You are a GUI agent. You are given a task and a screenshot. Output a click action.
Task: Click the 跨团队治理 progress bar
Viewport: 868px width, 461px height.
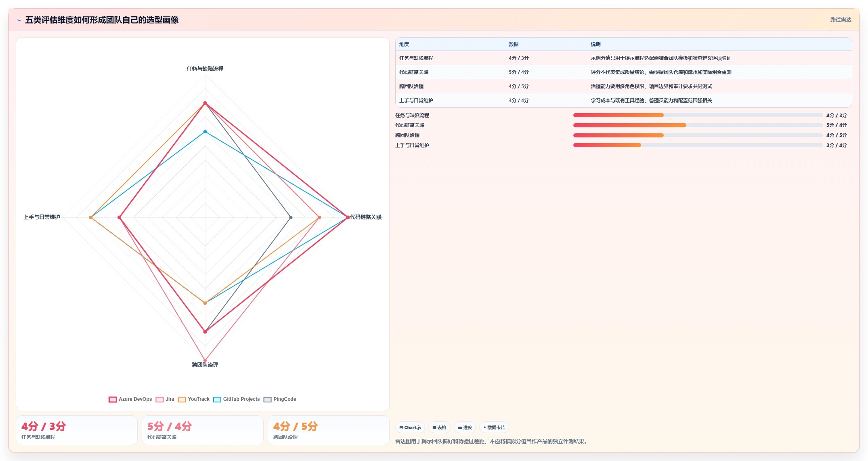(698, 135)
